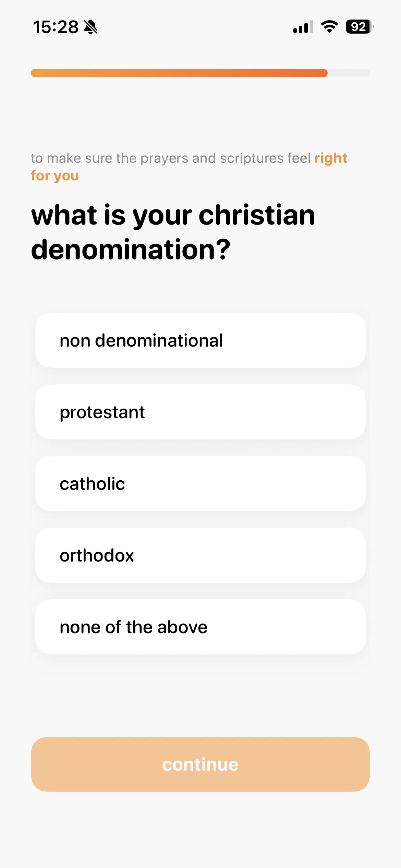Pick the catholic option
The image size is (401, 868).
point(200,484)
